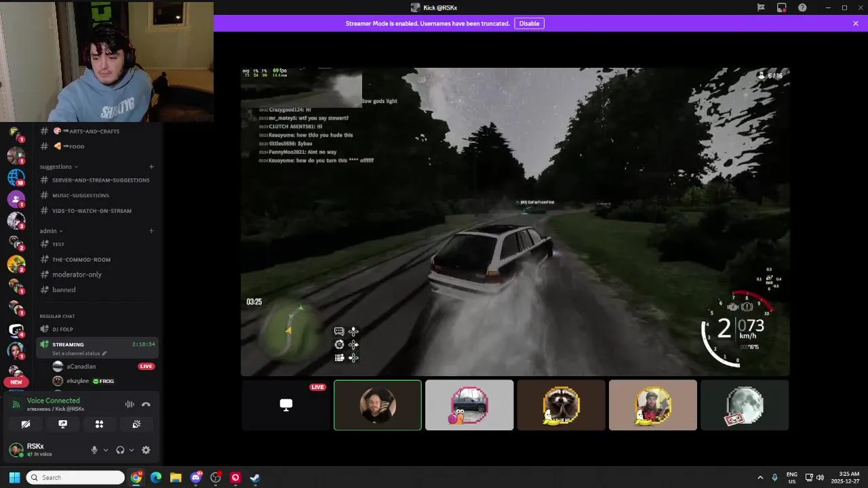Click the system tray microphone icon
The image size is (868, 488).
click(775, 478)
